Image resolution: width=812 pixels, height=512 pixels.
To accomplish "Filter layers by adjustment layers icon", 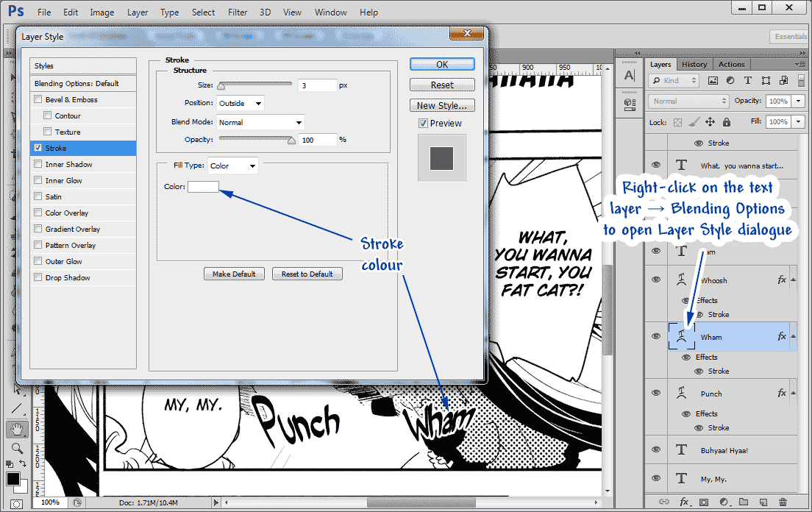I will pyautogui.click(x=730, y=80).
